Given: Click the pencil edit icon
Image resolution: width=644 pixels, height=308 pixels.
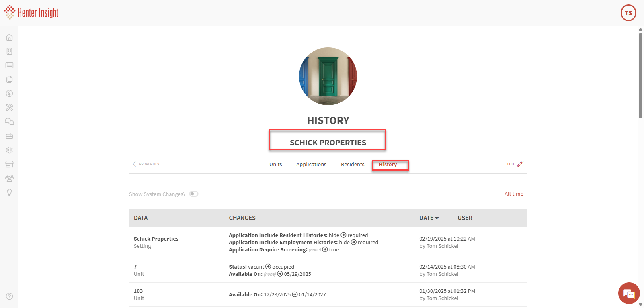Looking at the screenshot, I should click(x=520, y=164).
